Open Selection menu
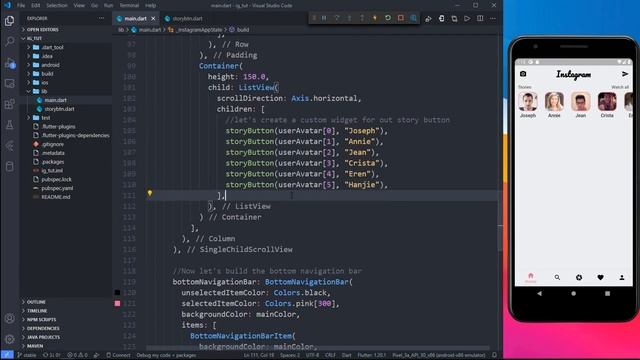The width and height of the screenshot is (640, 360). coord(57,5)
